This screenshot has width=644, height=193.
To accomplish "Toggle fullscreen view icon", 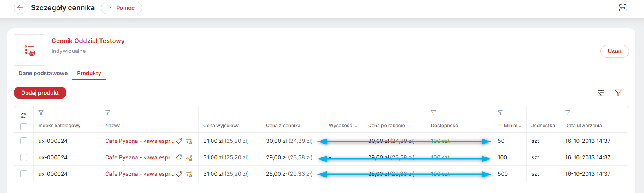I will (x=623, y=8).
